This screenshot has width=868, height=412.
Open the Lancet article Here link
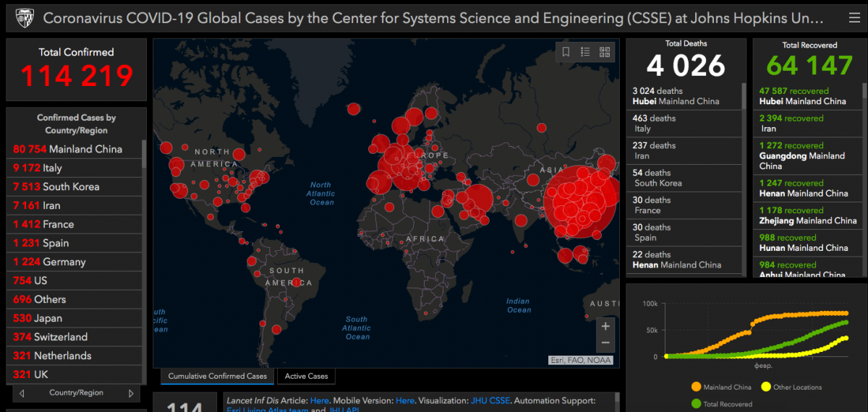click(319, 400)
